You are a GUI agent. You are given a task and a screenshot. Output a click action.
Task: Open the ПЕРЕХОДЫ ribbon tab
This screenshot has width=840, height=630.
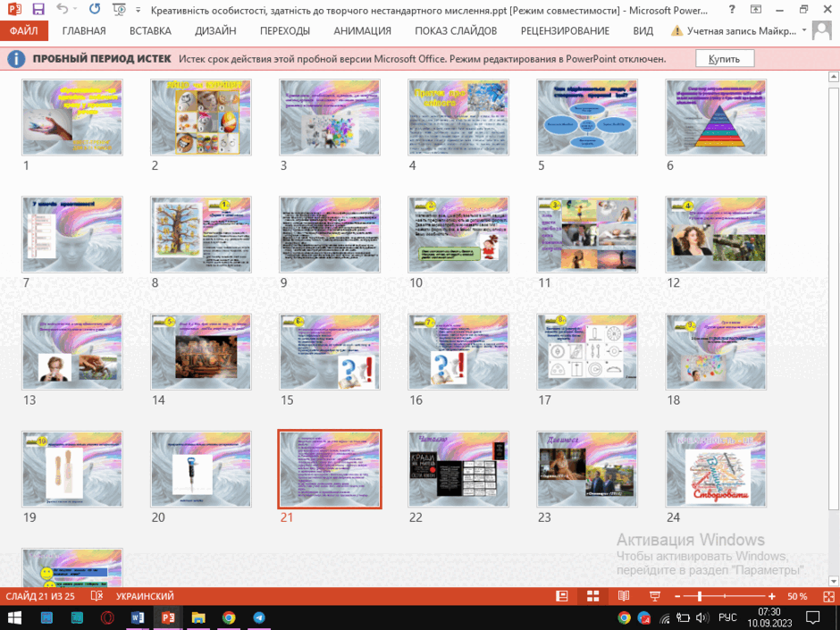(285, 31)
